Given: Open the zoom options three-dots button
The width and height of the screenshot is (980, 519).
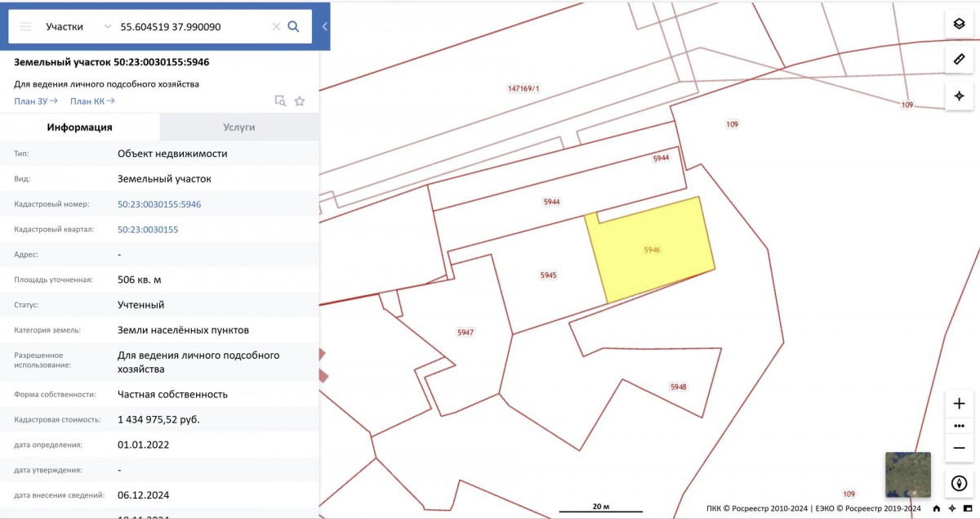Looking at the screenshot, I should coord(960,426).
